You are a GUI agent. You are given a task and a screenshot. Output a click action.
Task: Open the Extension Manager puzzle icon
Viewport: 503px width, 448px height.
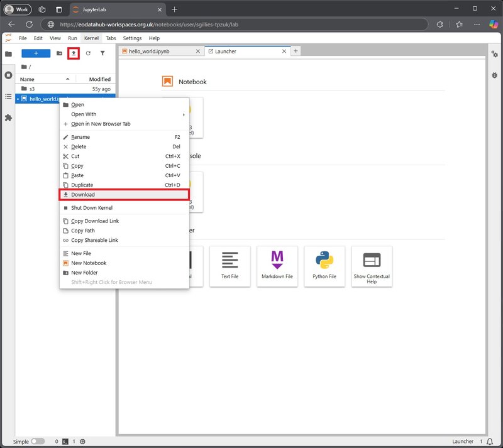point(8,117)
